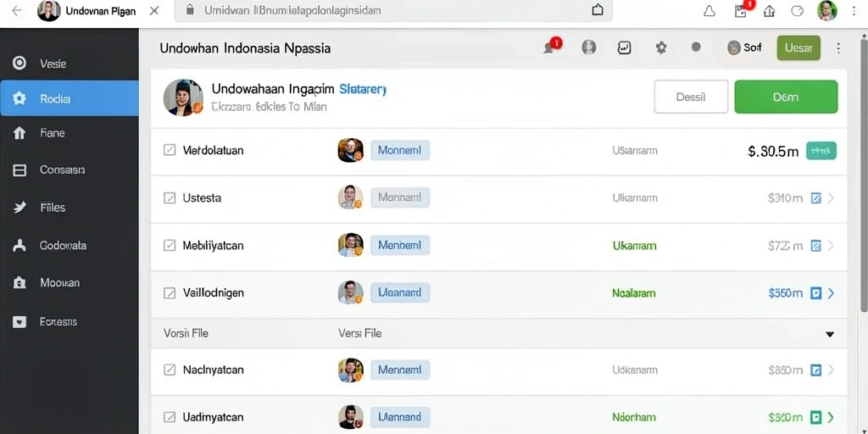Open Consasra sidebar section
This screenshot has width=868, height=434.
pyautogui.click(x=70, y=170)
